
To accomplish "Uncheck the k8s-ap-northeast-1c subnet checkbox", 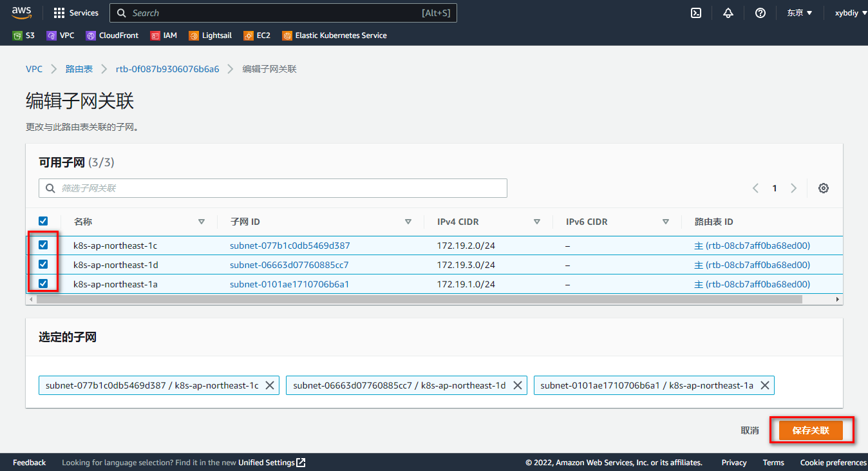I will 43,245.
